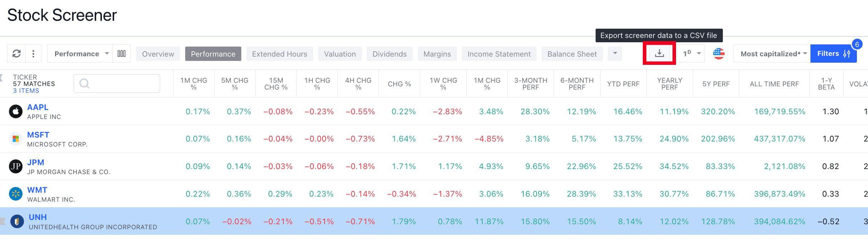Click the Walmart logo icon

tap(16, 194)
